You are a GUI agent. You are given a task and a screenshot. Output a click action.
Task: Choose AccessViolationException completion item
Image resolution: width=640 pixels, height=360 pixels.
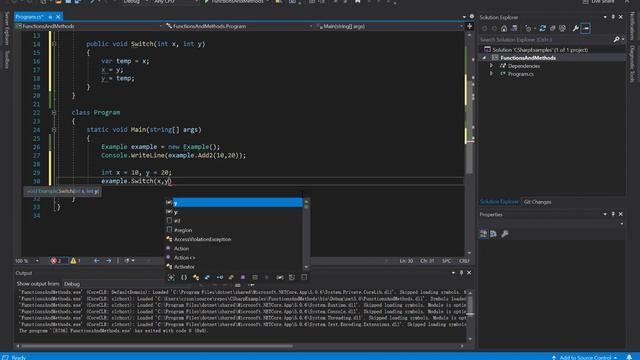234,239
